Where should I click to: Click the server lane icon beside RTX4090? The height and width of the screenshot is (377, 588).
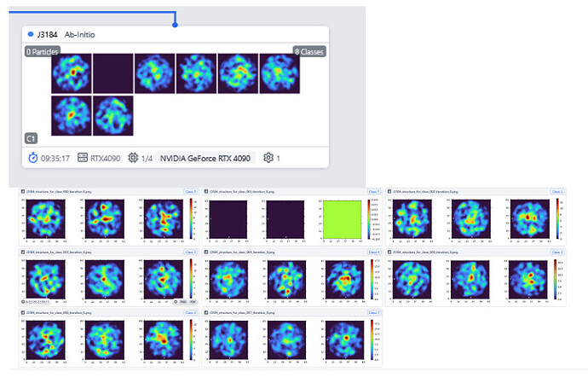83,157
